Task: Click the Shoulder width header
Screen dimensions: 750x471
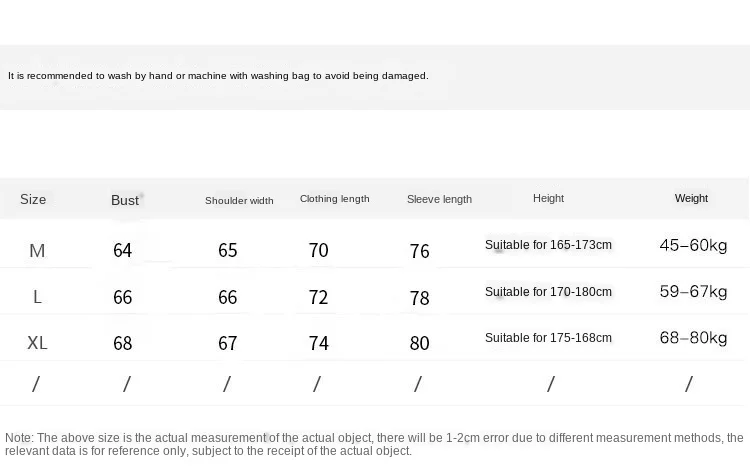Action: 239,200
